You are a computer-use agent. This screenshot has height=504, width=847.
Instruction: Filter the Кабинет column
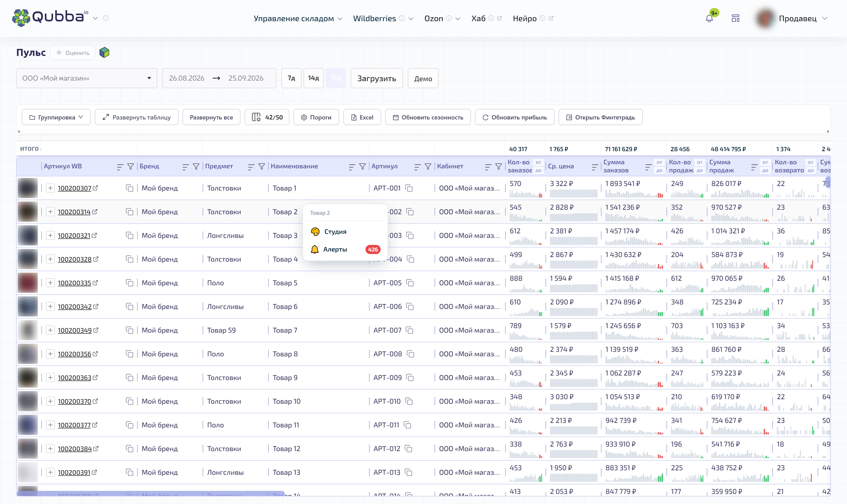click(x=498, y=166)
